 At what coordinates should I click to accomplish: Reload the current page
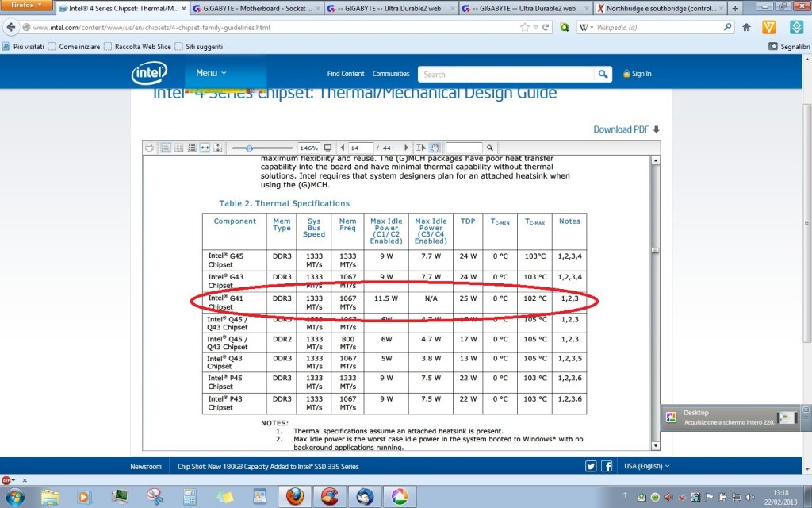click(546, 28)
